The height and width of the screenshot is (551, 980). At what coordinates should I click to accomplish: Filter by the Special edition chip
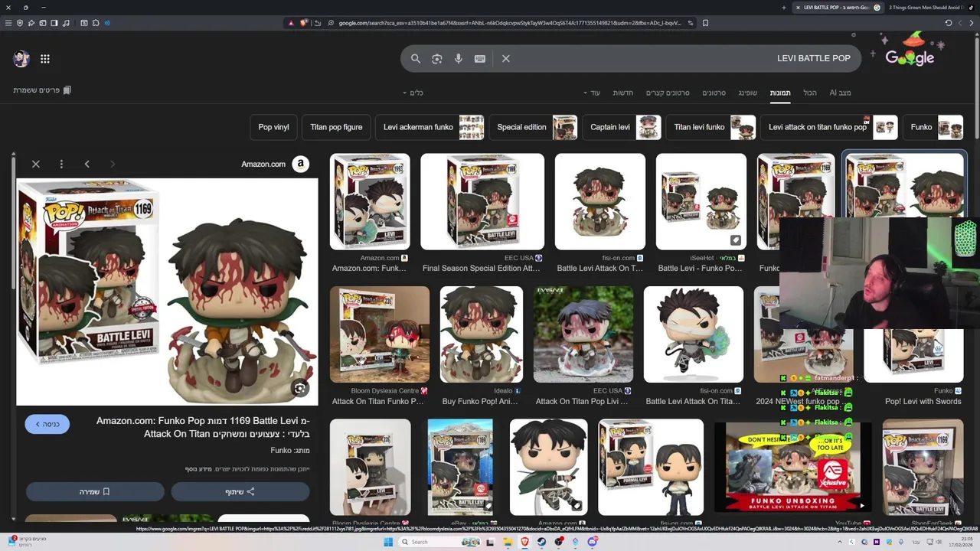tap(534, 127)
